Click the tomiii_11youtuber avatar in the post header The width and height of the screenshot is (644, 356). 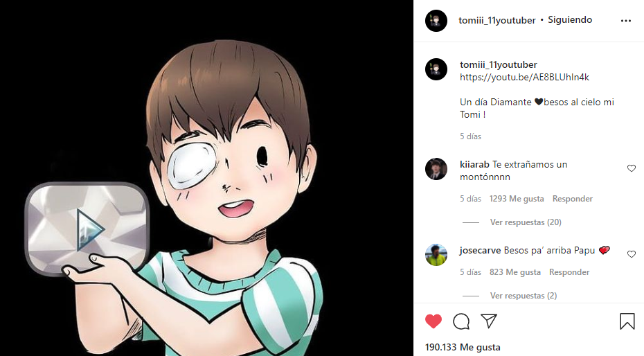tap(436, 21)
